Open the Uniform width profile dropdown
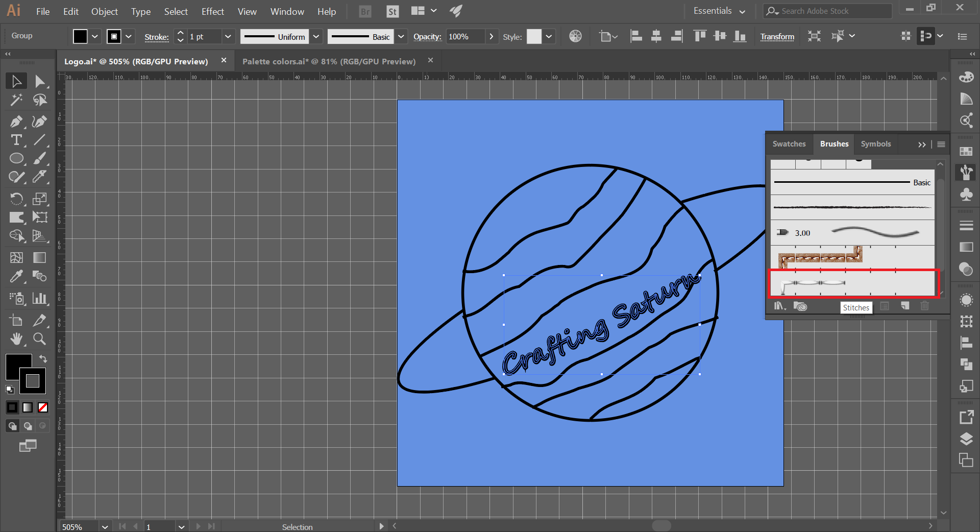This screenshot has width=980, height=532. pos(316,36)
